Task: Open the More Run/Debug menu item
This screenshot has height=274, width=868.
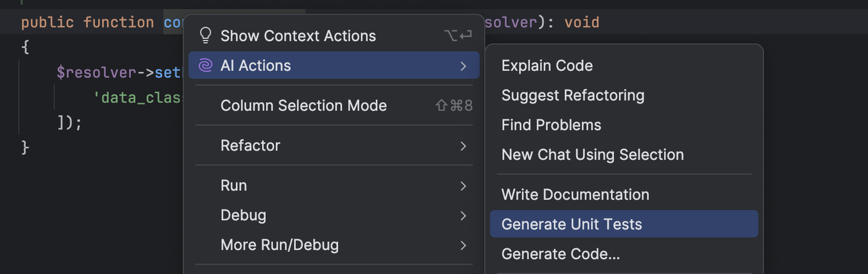Action: [x=279, y=245]
